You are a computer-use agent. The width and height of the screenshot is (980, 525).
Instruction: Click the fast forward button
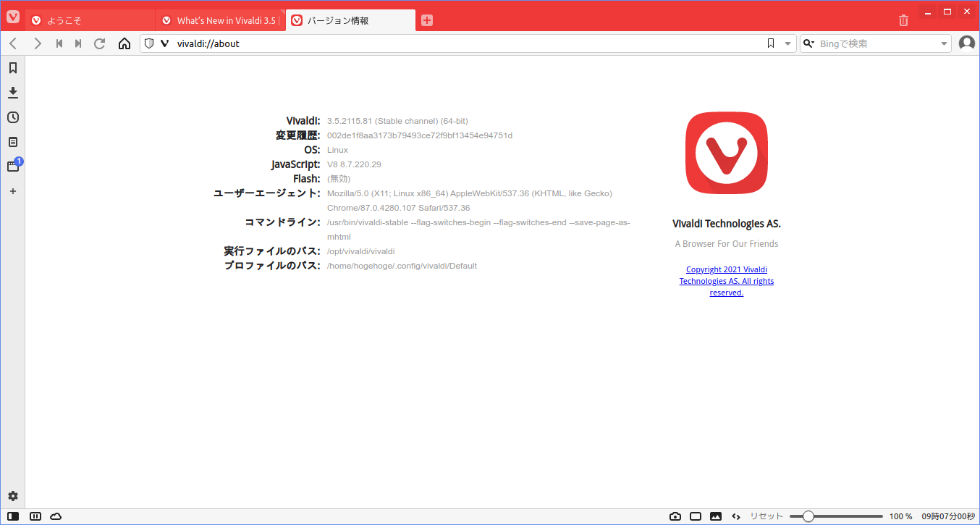[x=78, y=43]
